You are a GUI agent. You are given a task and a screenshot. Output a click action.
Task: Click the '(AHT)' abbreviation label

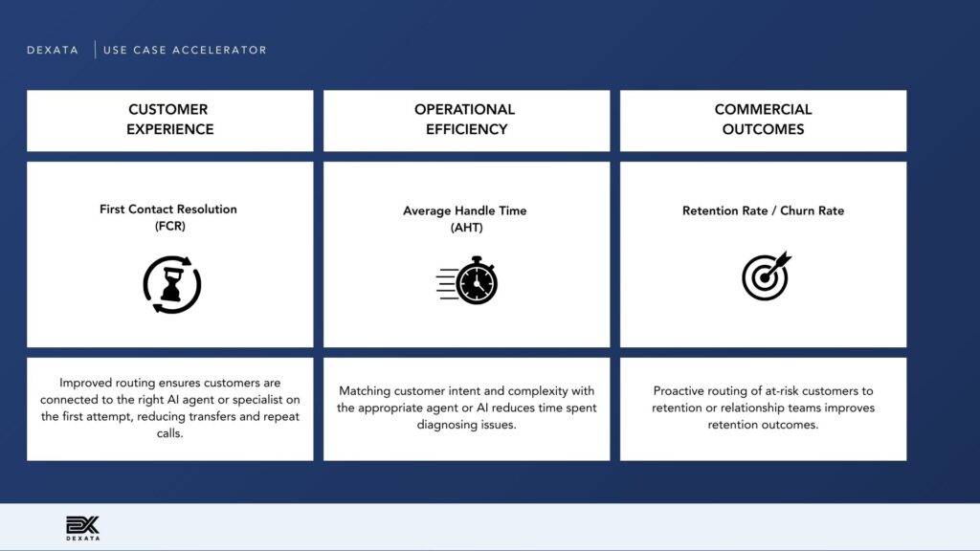(465, 228)
